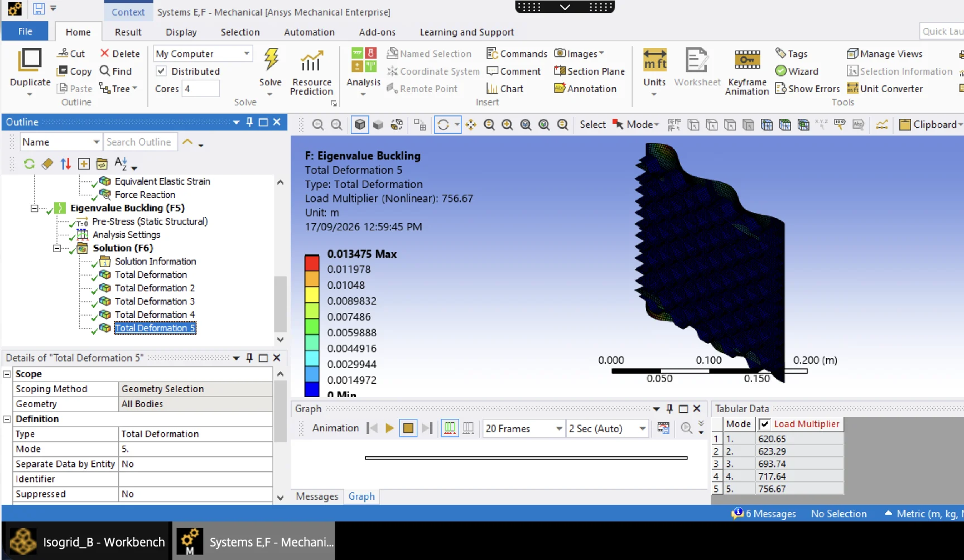Screen dimensions: 964x560
Task: Collapse the Solution (F6) tree node
Action: [x=56, y=248]
